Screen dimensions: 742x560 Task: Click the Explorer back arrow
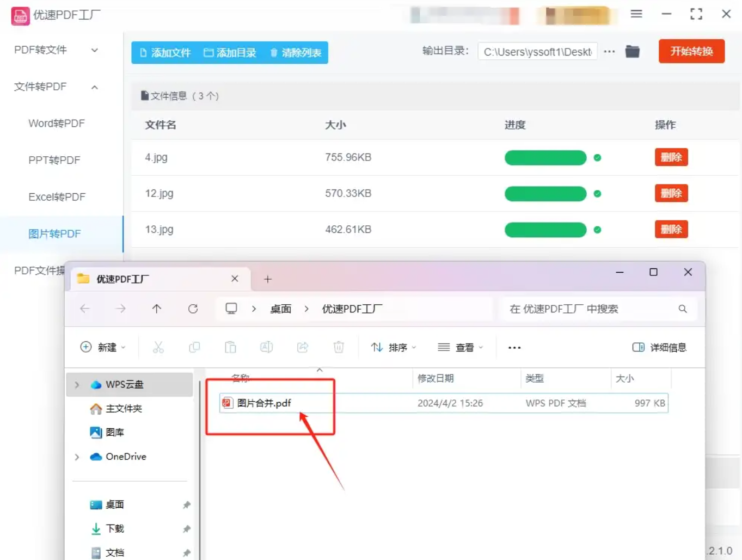(x=84, y=309)
